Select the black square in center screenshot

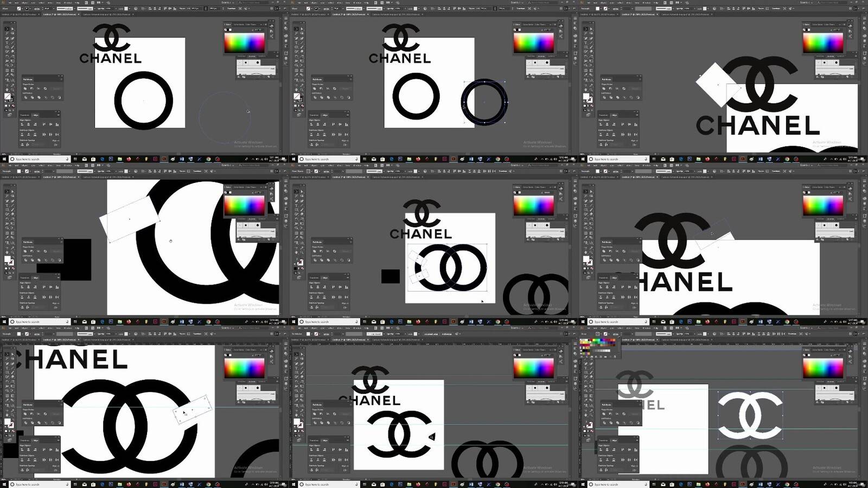(x=391, y=276)
